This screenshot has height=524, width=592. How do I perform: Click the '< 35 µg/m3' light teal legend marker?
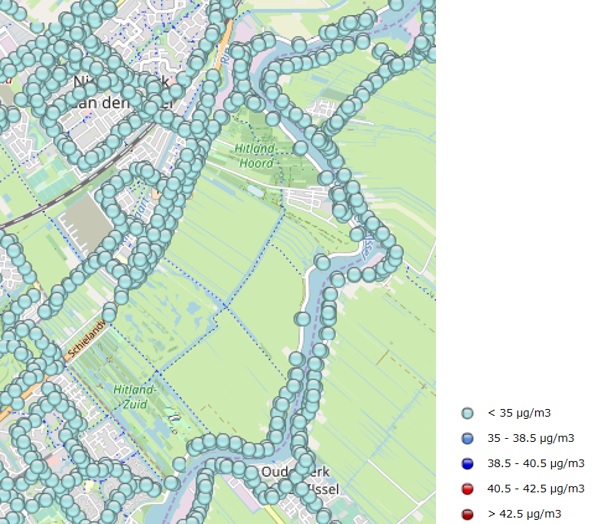[467, 413]
